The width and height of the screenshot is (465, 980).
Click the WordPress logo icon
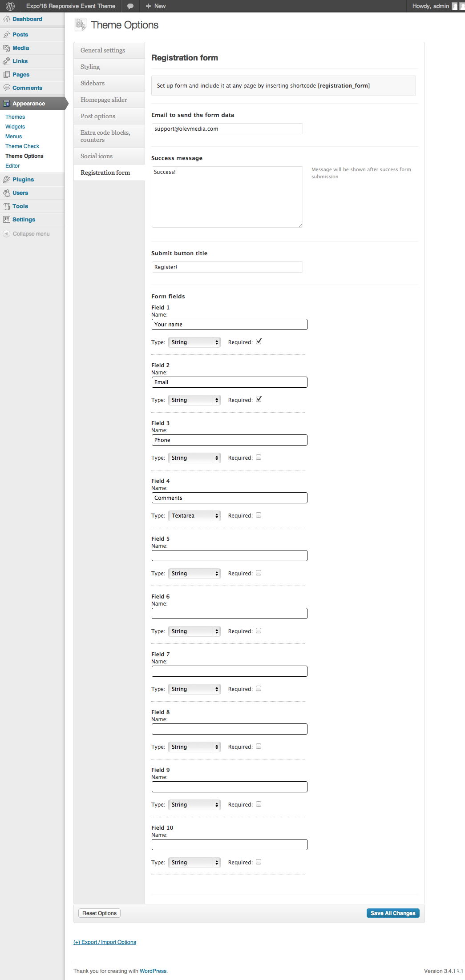10,6
